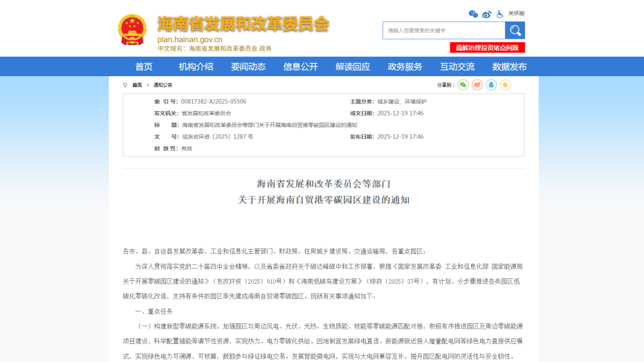Click the location pin breadcrumb icon
The width and height of the screenshot is (644, 362).
coord(125,84)
